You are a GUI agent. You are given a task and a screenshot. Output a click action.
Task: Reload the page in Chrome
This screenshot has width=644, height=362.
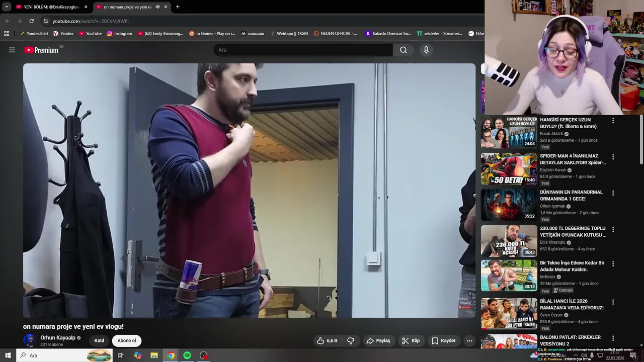[x=31, y=21]
